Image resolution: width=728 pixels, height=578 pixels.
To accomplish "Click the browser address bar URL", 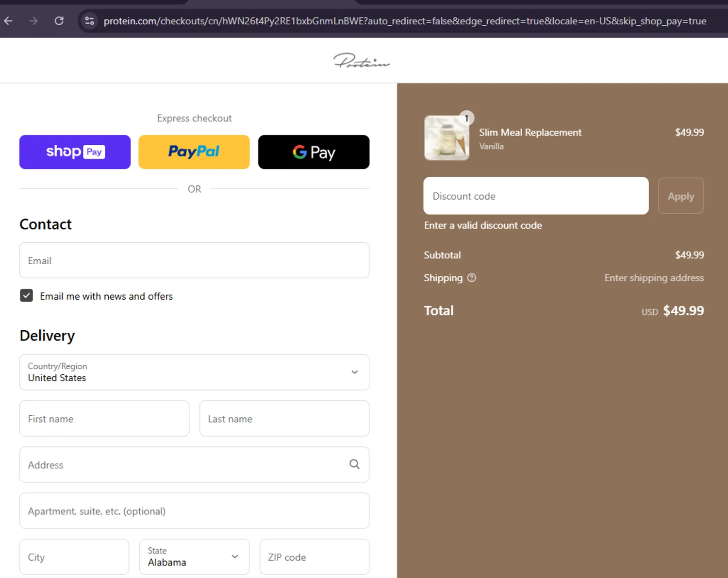I will (x=405, y=21).
